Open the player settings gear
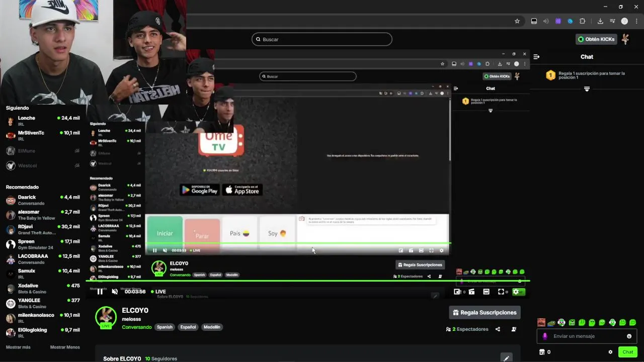This screenshot has height=362, width=644. (516, 292)
